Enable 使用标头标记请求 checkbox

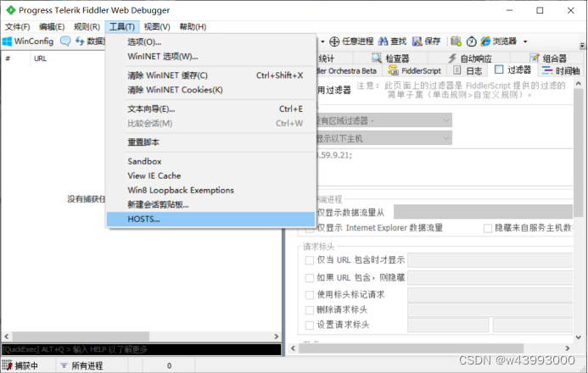click(x=310, y=295)
